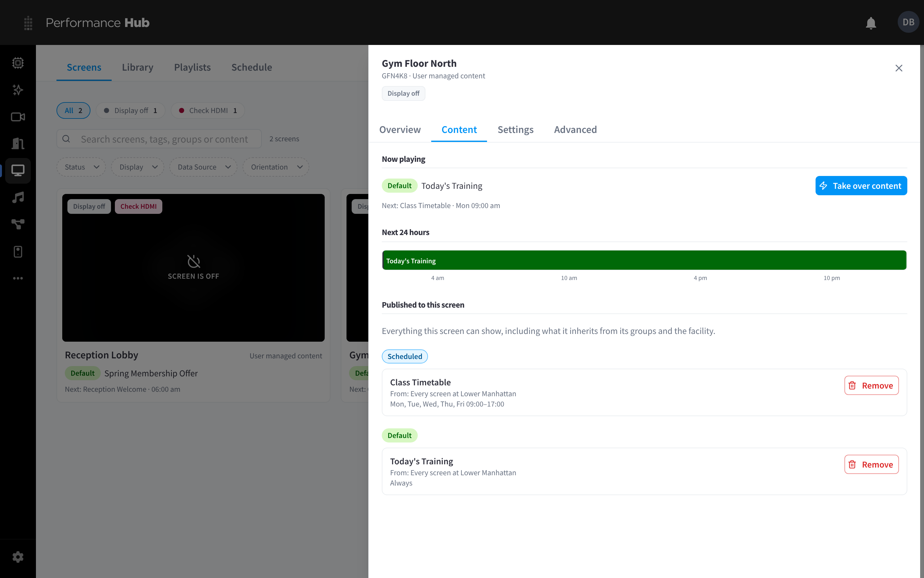Open the speaker device sidebar icon
Viewport: 924px width, 578px height.
click(x=18, y=251)
